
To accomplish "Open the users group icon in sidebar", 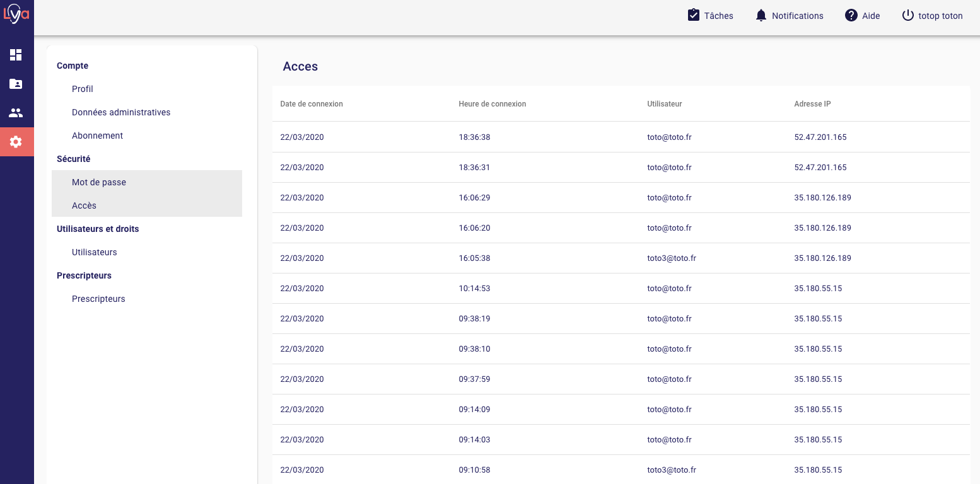I will click(16, 113).
